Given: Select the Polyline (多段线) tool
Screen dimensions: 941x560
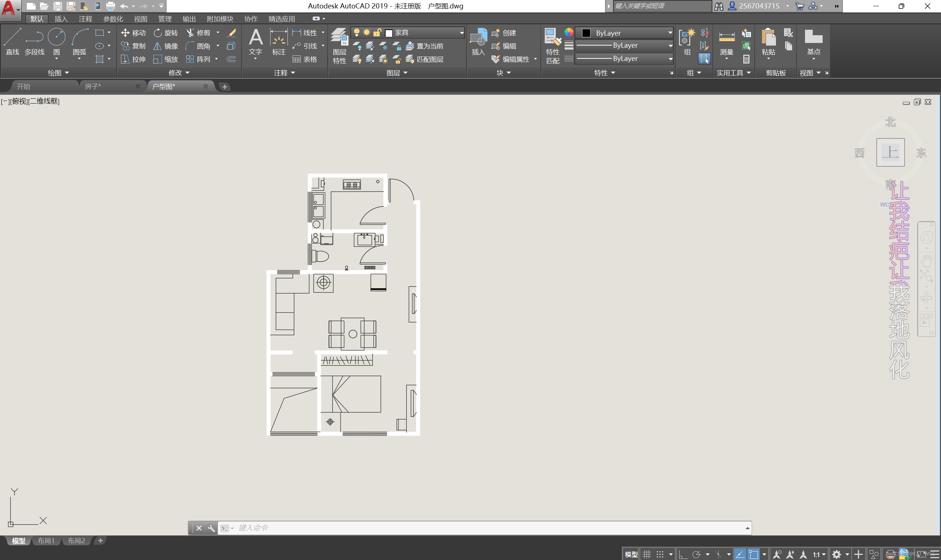Looking at the screenshot, I should 34,41.
